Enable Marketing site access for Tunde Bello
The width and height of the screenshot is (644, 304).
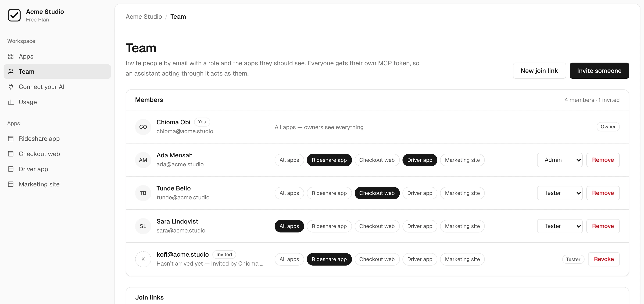point(462,193)
